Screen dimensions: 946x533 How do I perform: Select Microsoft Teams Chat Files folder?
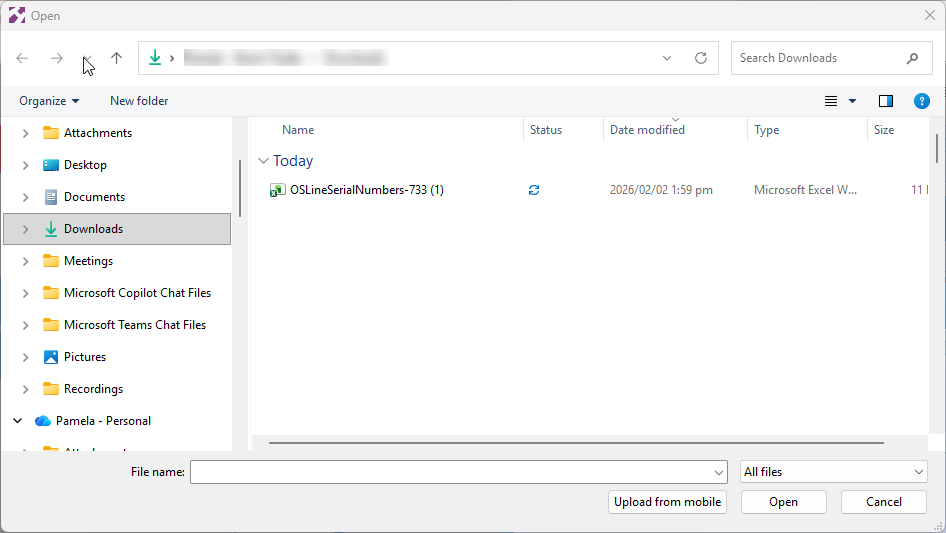[135, 325]
